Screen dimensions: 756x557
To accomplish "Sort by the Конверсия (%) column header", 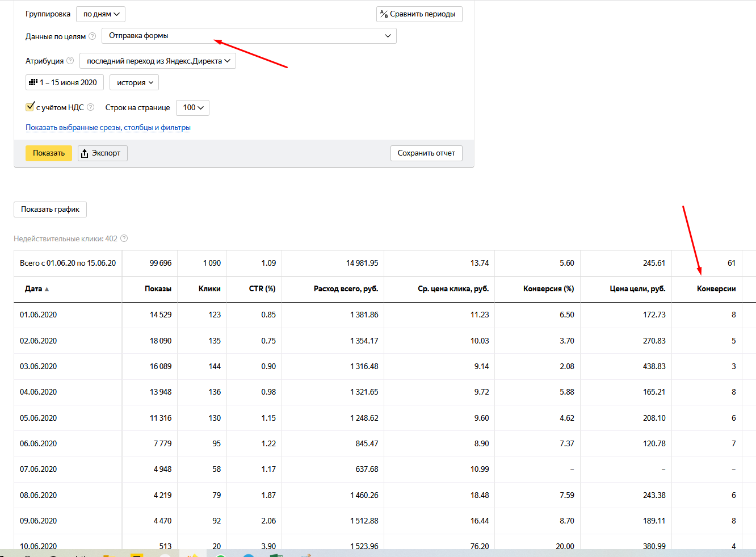I will point(548,289).
